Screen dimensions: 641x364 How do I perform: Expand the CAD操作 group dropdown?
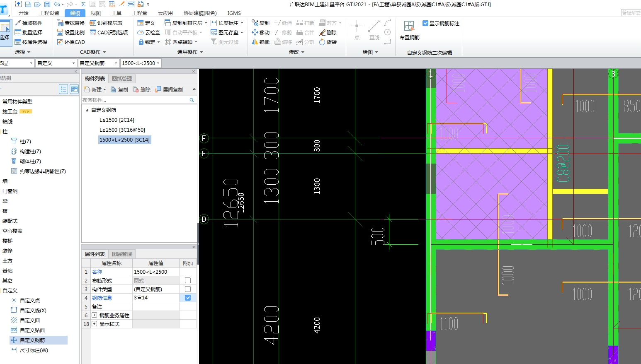point(93,52)
